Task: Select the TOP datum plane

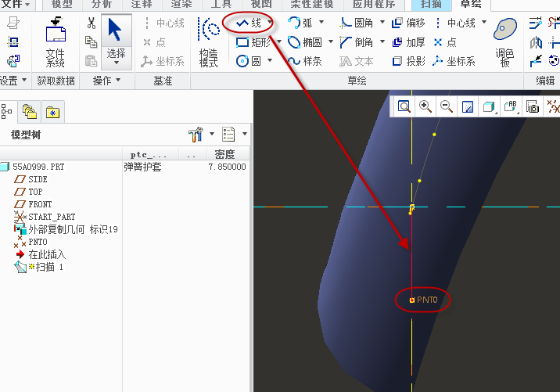Action: 35,192
